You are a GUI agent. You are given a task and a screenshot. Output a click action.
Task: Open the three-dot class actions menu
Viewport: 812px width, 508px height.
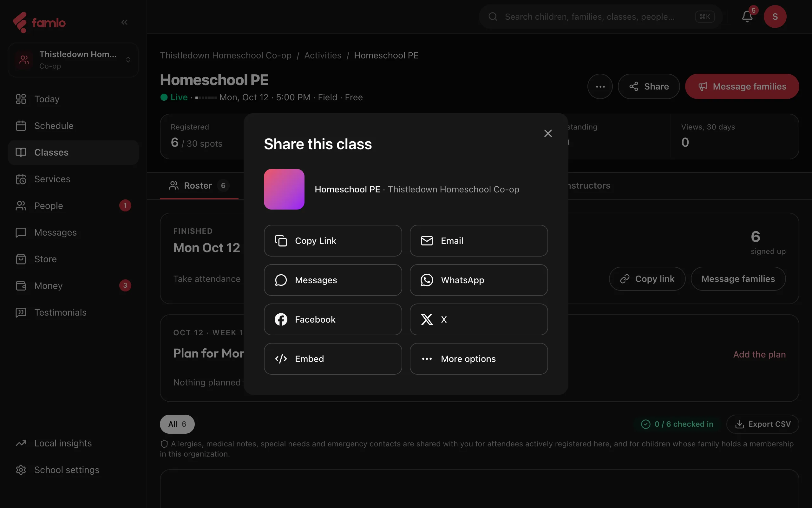(600, 86)
